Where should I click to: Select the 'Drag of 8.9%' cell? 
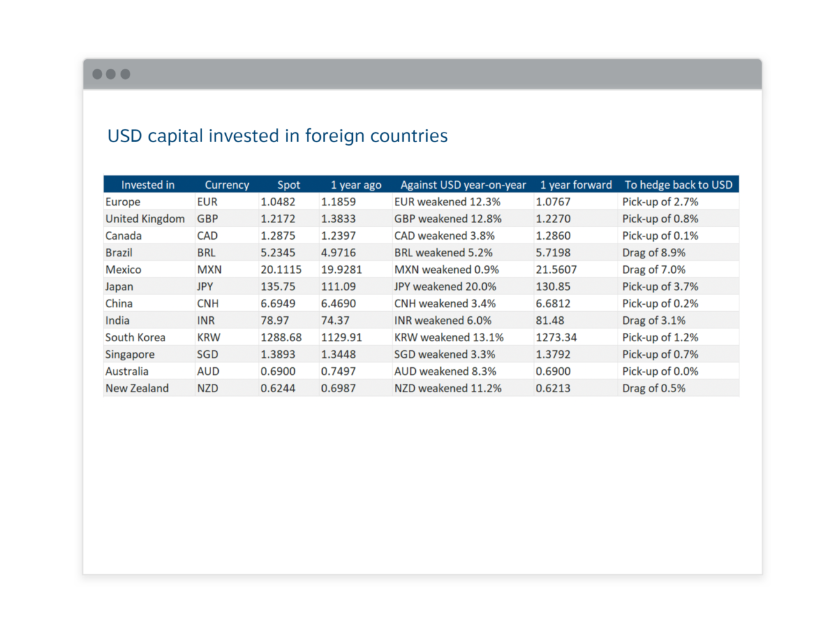coord(653,252)
